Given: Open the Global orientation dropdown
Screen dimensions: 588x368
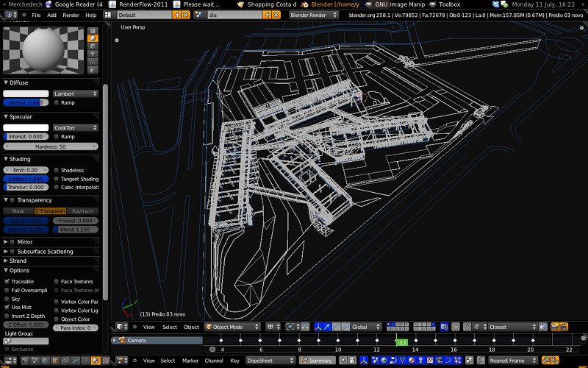Looking at the screenshot, I should point(366,327).
